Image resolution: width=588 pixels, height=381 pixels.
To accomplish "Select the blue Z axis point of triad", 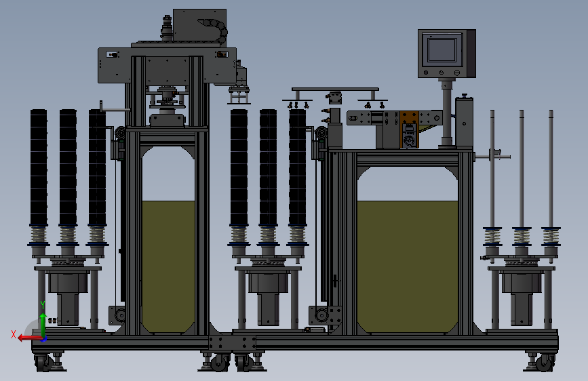I will tap(44, 339).
